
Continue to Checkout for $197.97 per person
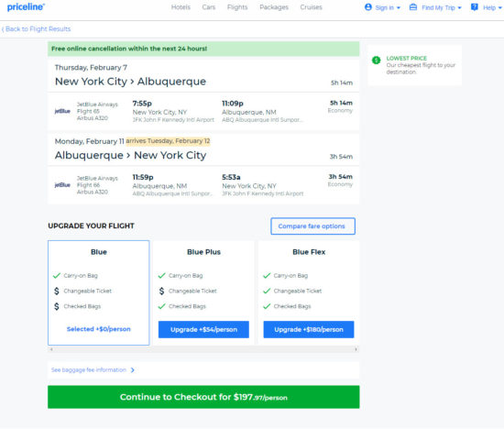(203, 397)
